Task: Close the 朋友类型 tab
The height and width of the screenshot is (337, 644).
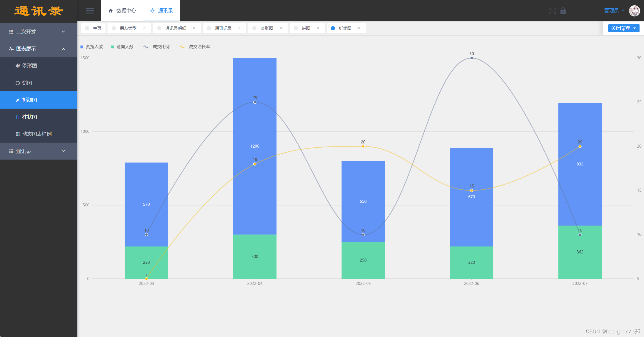Action: (x=145, y=28)
